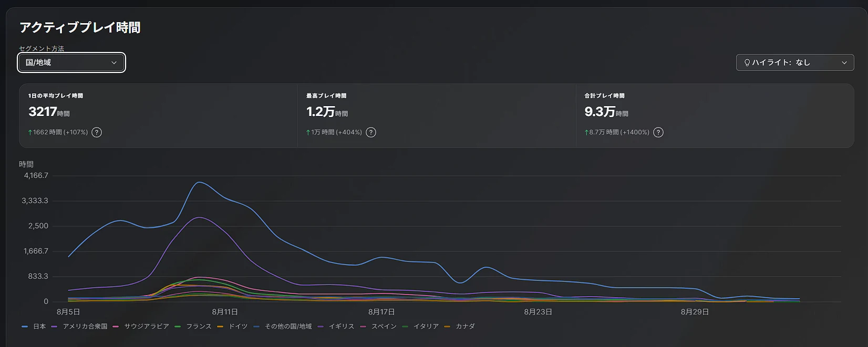The width and height of the screenshot is (868, 347).
Task: Open the 国/地域 segment method dropdown
Action: [x=71, y=62]
